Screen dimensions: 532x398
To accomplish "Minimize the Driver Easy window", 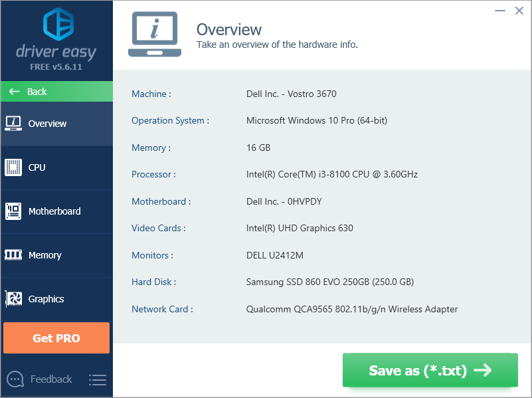I will pyautogui.click(x=499, y=11).
